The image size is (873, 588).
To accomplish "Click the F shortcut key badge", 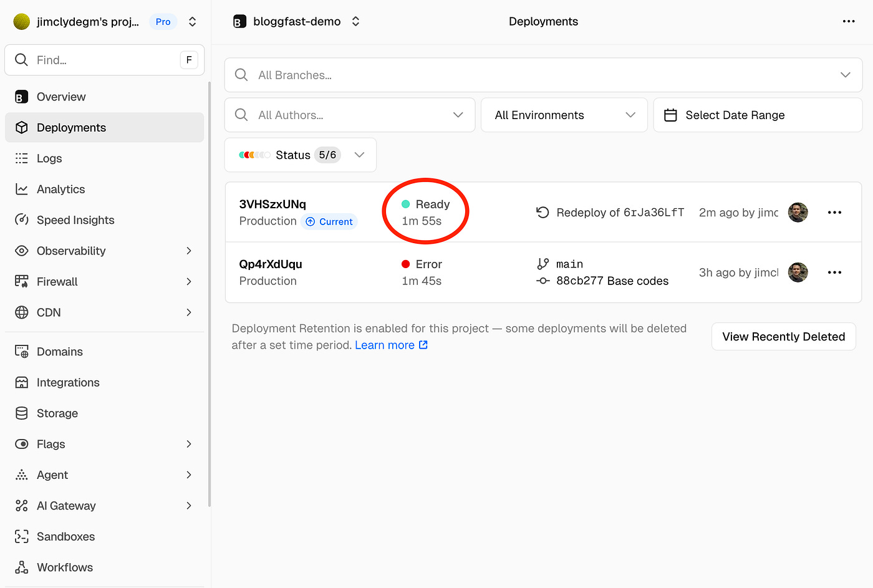I will coord(189,60).
